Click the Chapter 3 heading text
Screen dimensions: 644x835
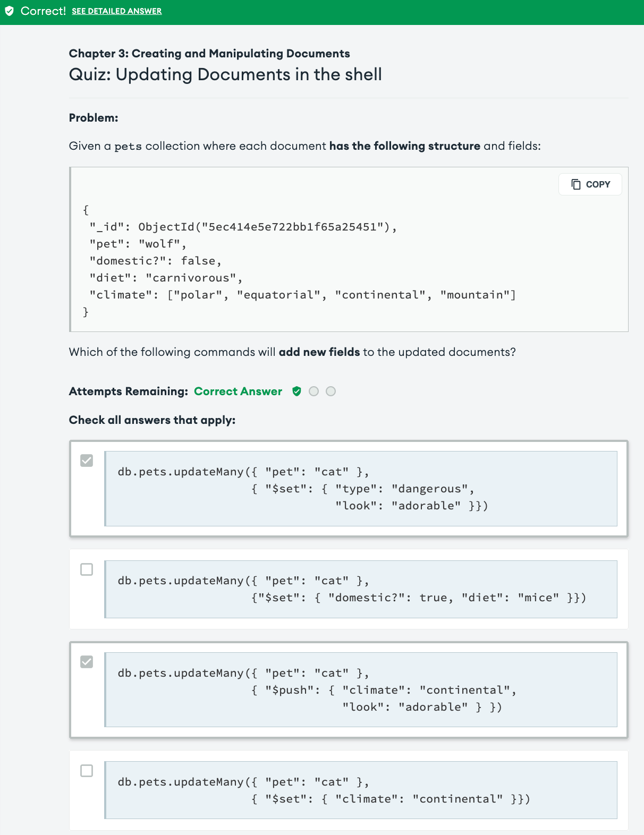[x=209, y=54]
